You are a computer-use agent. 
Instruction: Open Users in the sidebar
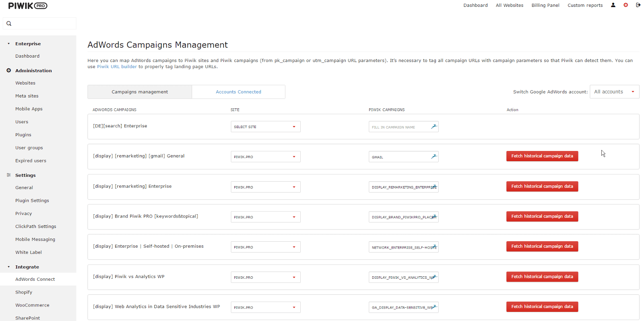[22, 122]
